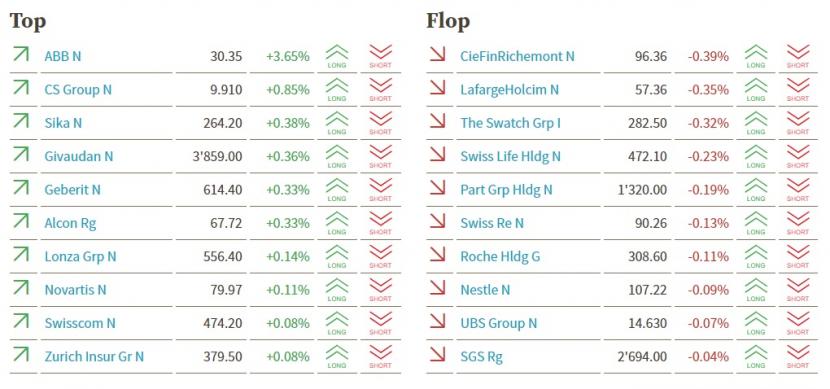Screen dimensions: 830x389
Task: Open the Swiss Life Hldg N link
Action: [x=510, y=156]
